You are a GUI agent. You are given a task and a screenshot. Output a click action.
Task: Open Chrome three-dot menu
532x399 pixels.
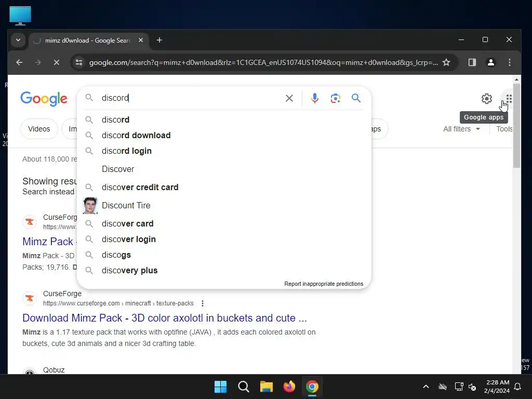[x=509, y=62]
